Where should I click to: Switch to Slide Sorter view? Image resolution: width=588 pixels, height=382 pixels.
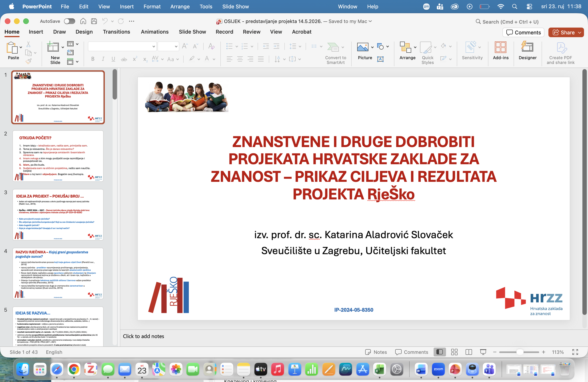point(454,352)
